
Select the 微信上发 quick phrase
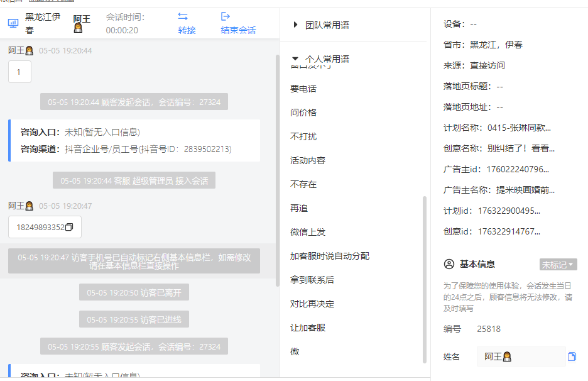308,232
